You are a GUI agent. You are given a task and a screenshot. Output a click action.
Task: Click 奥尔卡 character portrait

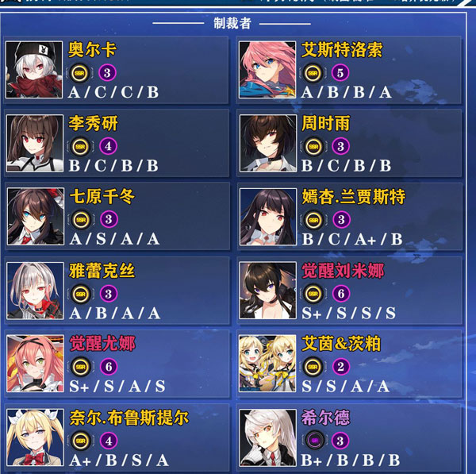click(x=34, y=70)
